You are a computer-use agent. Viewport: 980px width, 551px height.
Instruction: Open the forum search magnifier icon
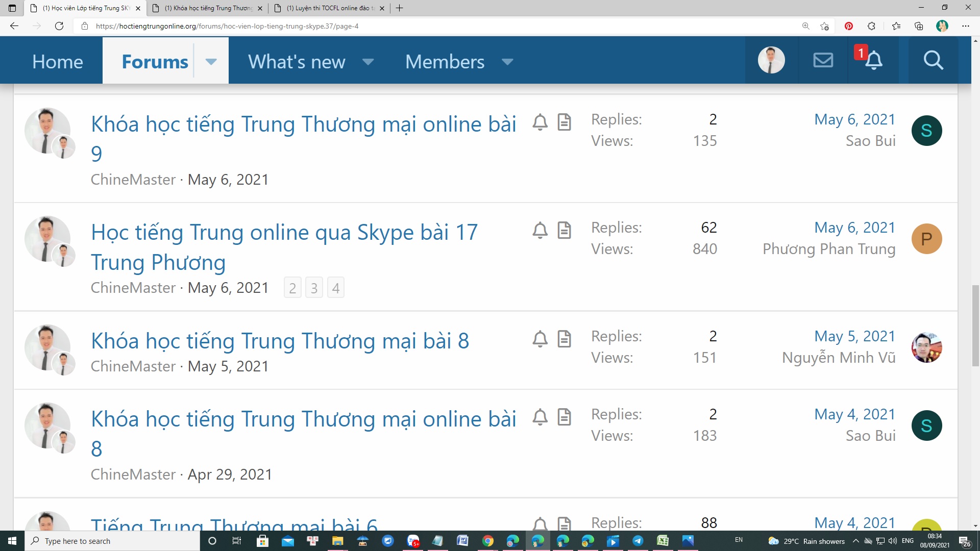click(933, 60)
